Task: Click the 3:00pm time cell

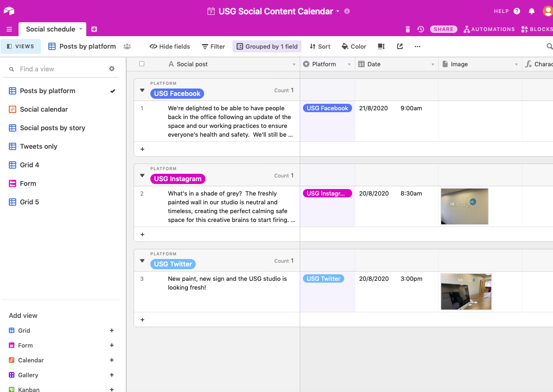Action: pos(411,278)
